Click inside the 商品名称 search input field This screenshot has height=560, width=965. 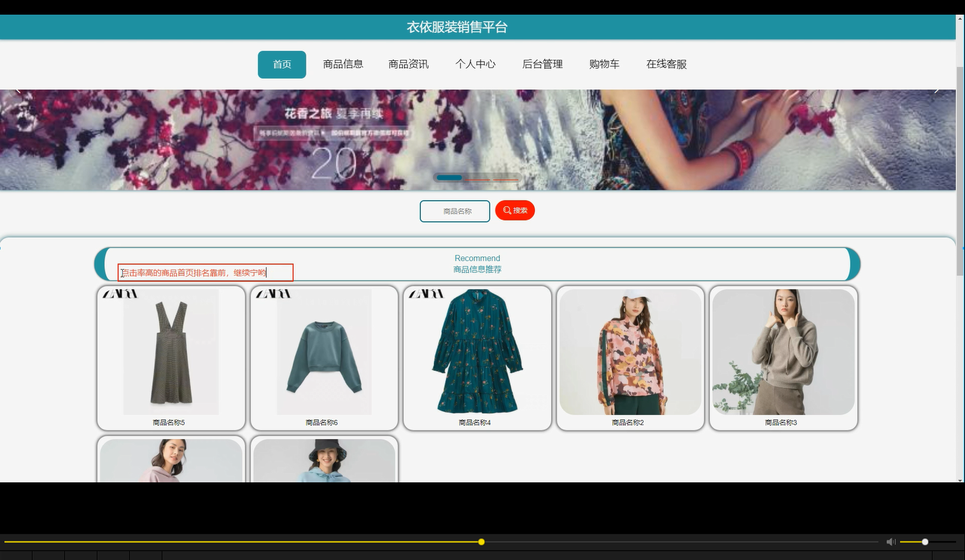tap(454, 211)
